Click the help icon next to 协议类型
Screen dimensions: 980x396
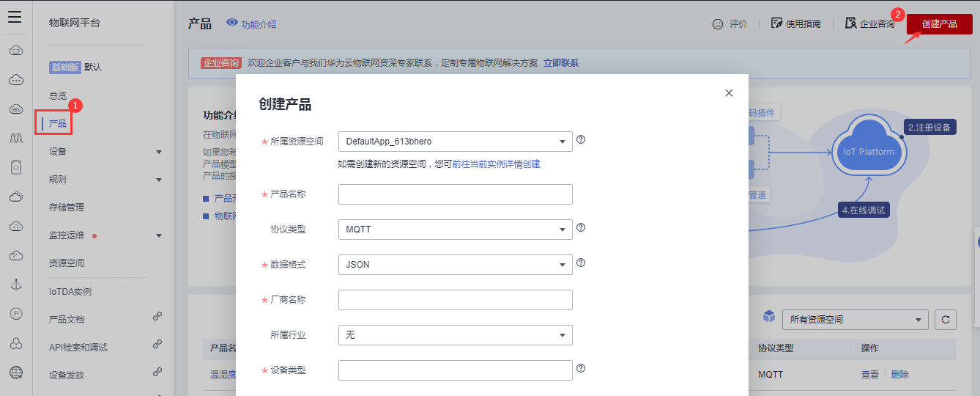(x=581, y=228)
